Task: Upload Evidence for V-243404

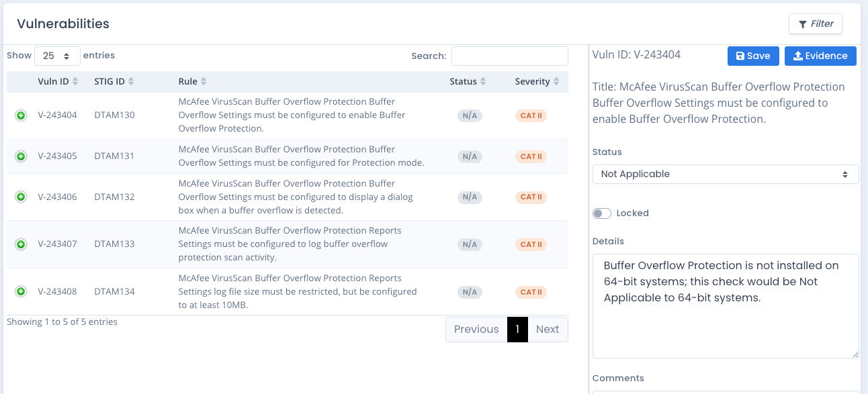Action: 820,56
